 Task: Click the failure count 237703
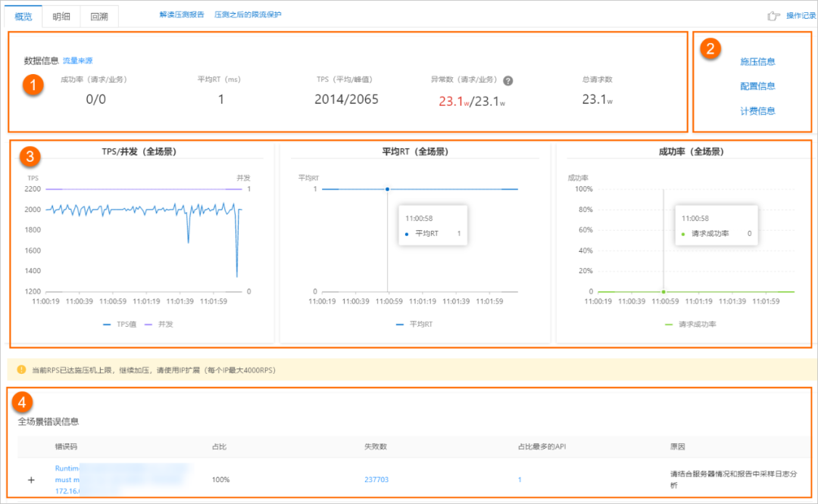(376, 480)
